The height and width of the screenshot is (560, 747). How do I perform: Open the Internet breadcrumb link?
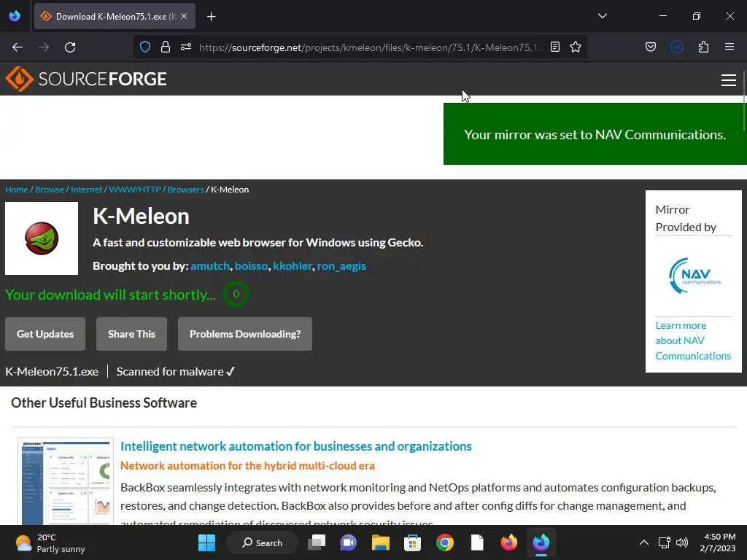(86, 190)
